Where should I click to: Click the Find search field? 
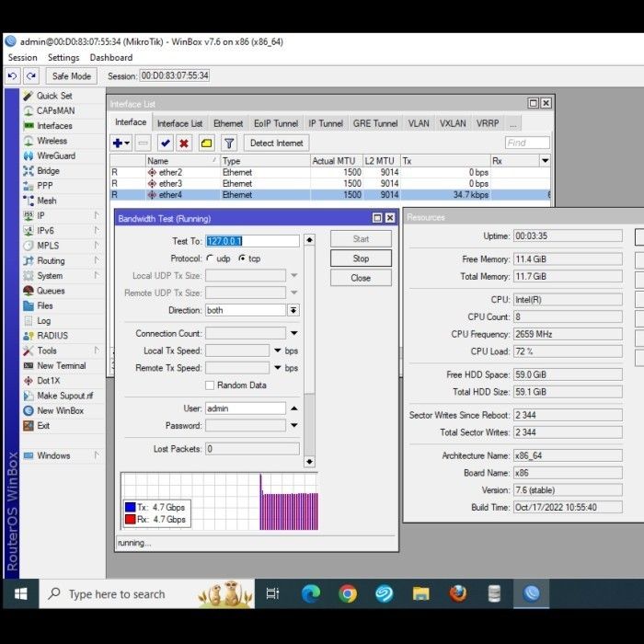point(527,143)
